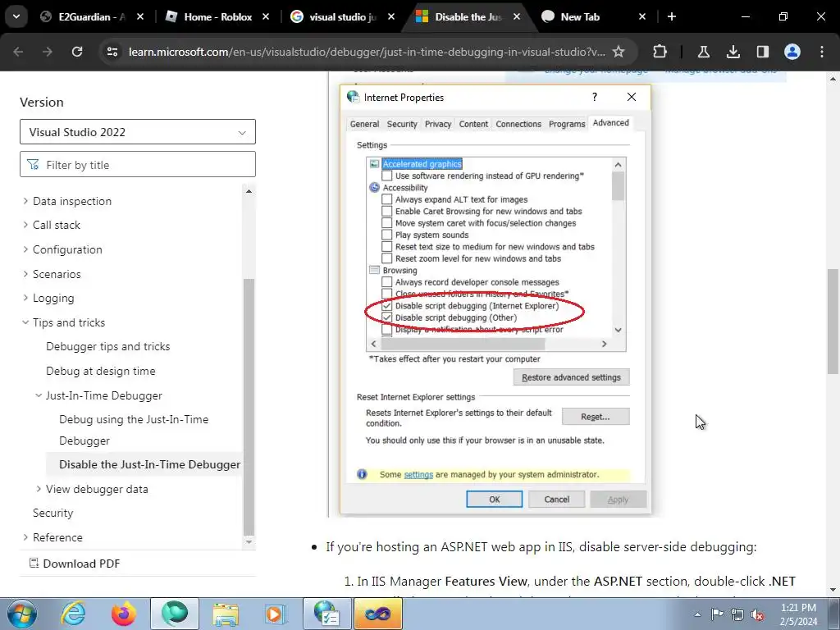Screen dimensions: 840x630
Task: Open the Visual Studio 2022 version dropdown
Action: [138, 132]
